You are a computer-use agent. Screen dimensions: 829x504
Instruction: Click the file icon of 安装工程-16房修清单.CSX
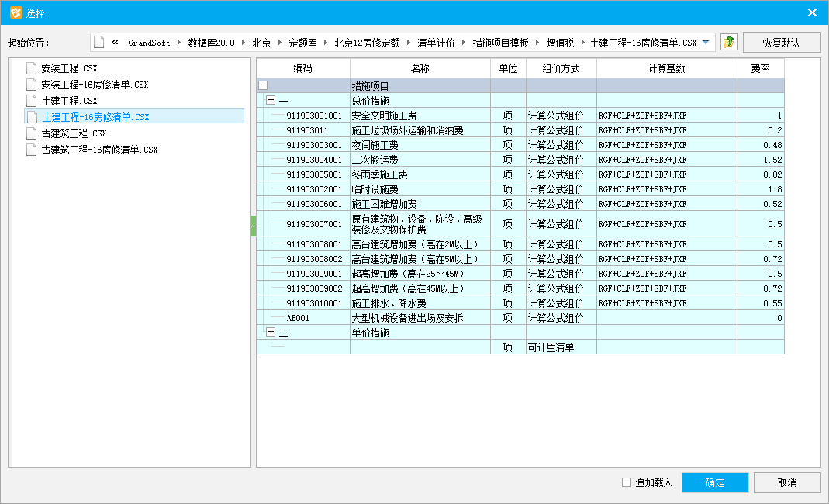click(32, 85)
